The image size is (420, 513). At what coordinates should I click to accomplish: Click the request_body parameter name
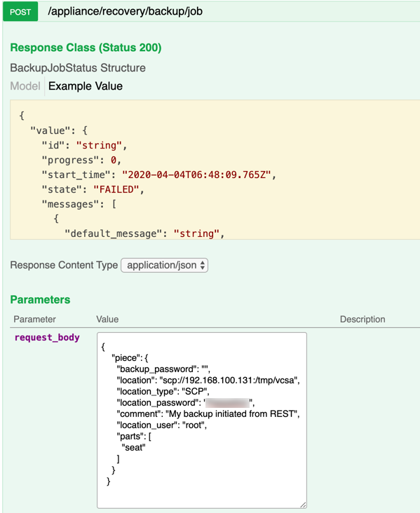(47, 337)
